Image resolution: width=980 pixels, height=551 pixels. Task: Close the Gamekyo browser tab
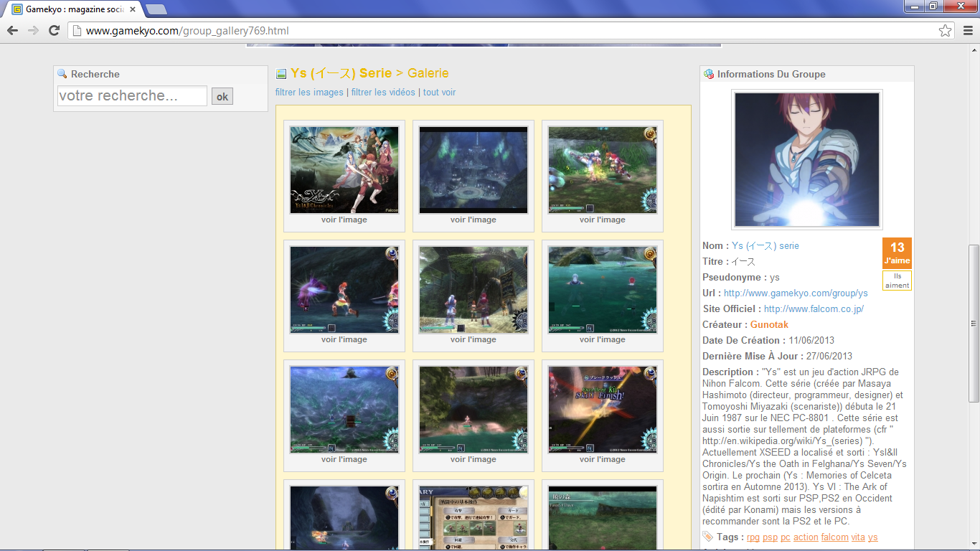[x=132, y=9]
